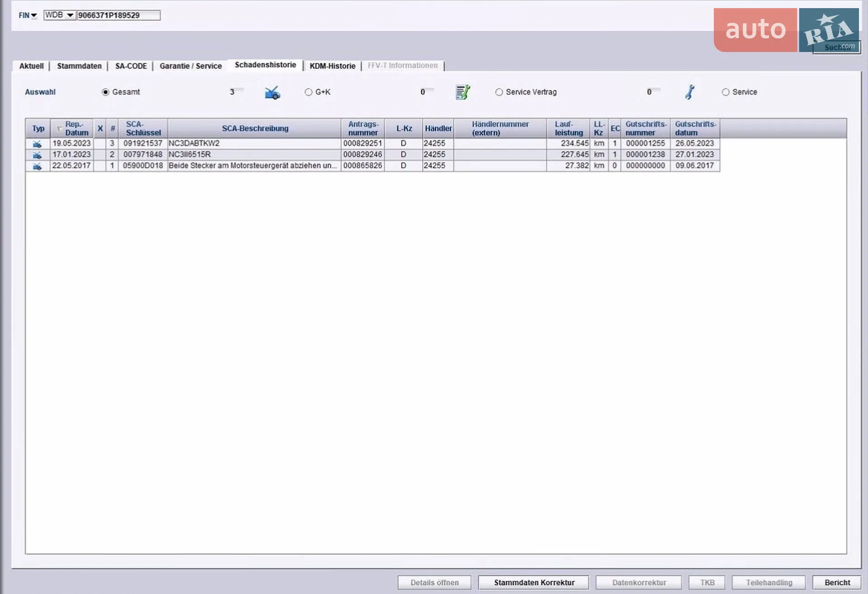Image resolution: width=868 pixels, height=594 pixels.
Task: Open the WDB prefix combo box
Action: [59, 15]
